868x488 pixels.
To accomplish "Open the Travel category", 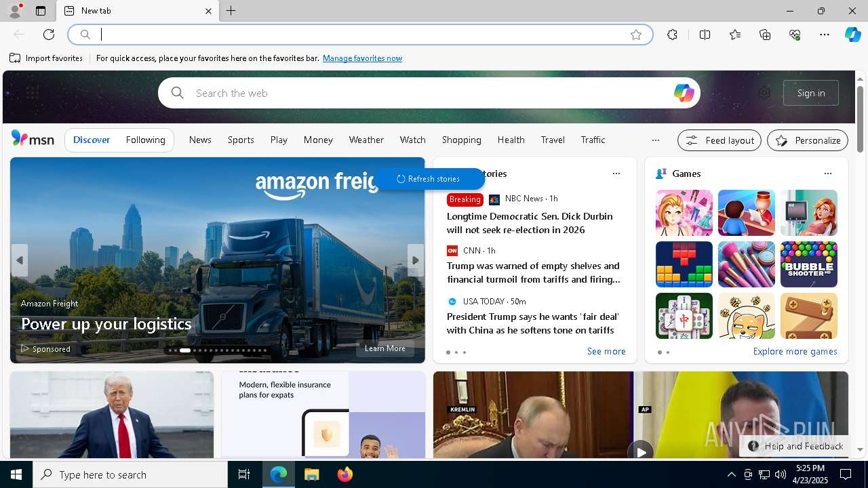I will point(553,140).
